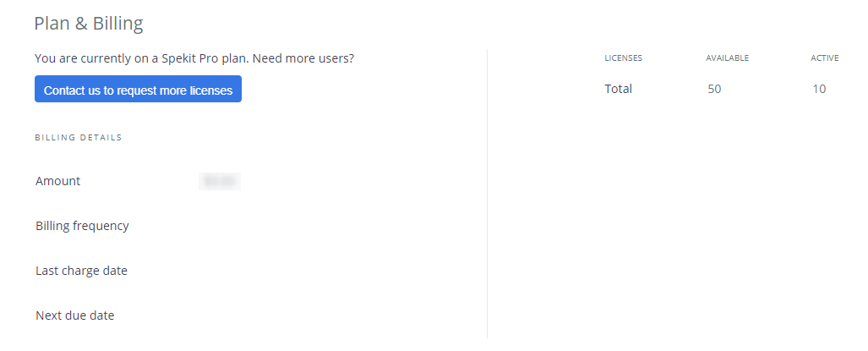Screen dimensions: 868x351
Task: Select the active licenses count 10
Action: click(x=819, y=89)
